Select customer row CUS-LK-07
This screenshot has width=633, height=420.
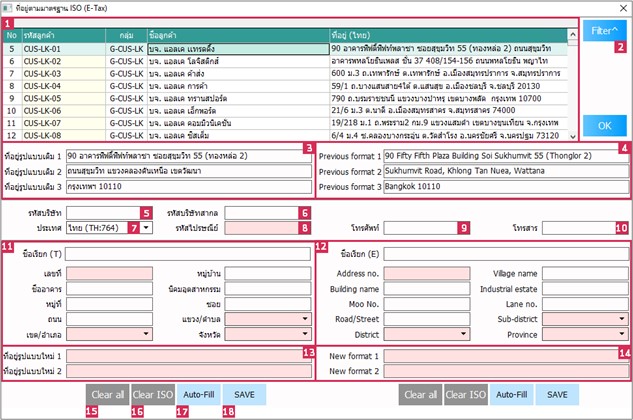tap(285, 123)
